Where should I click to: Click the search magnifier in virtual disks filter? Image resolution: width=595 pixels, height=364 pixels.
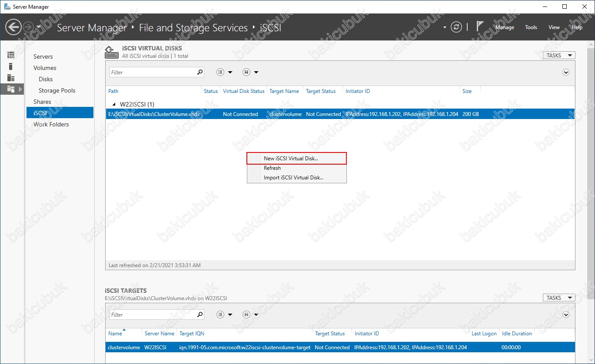200,72
